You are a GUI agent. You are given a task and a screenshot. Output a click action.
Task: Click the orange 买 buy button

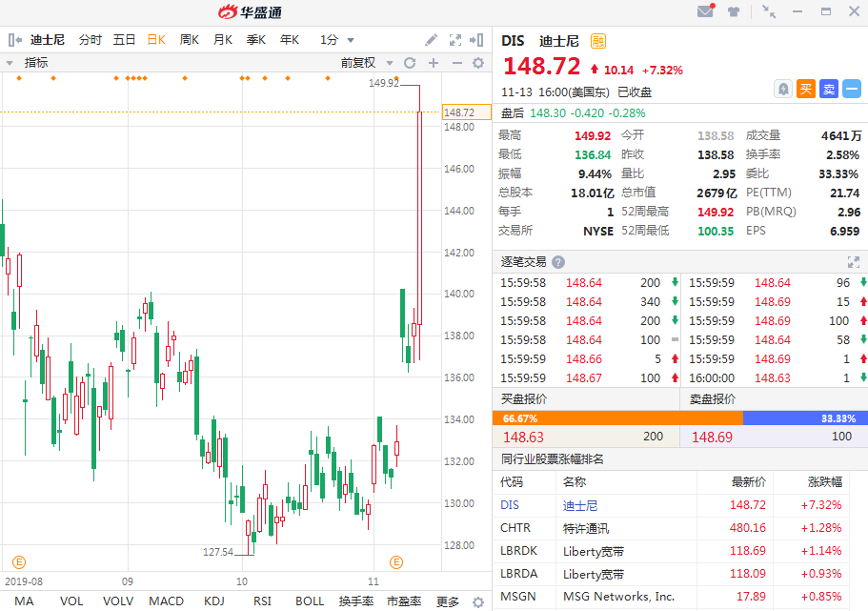coord(806,89)
